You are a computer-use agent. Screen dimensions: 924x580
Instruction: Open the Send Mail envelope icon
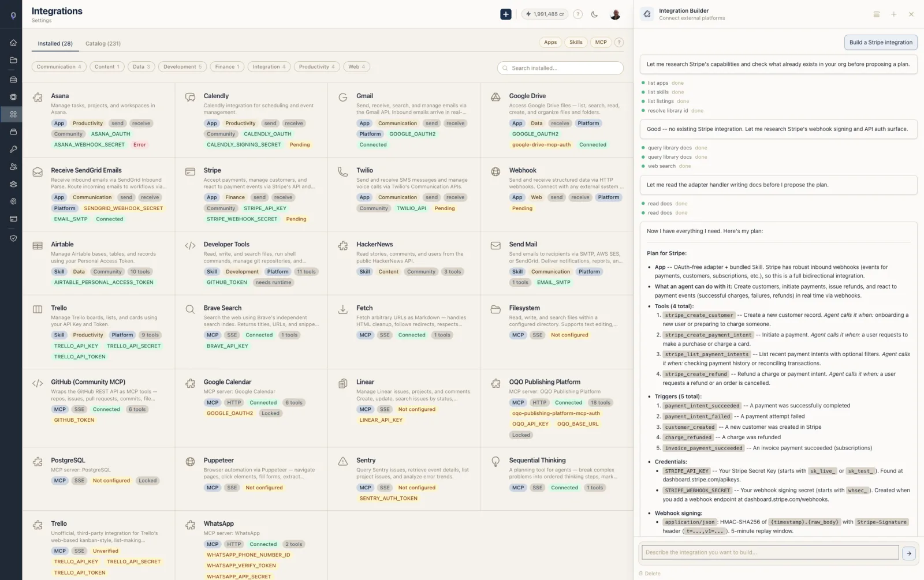pyautogui.click(x=495, y=246)
